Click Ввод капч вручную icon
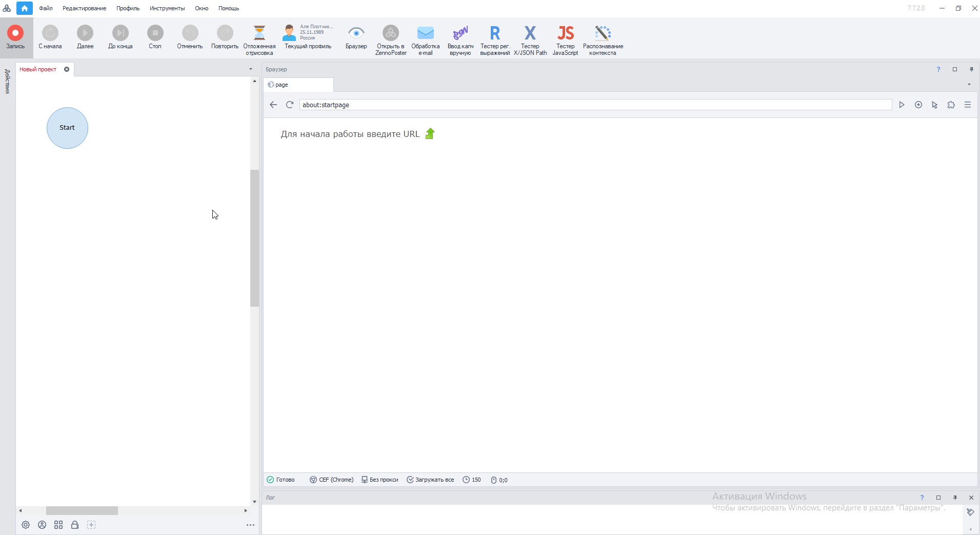Screen dimensions: 980x535 pos(460,39)
